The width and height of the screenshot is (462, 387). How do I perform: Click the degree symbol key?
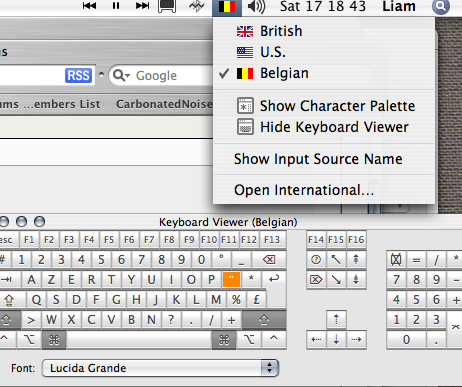pyautogui.click(x=221, y=259)
